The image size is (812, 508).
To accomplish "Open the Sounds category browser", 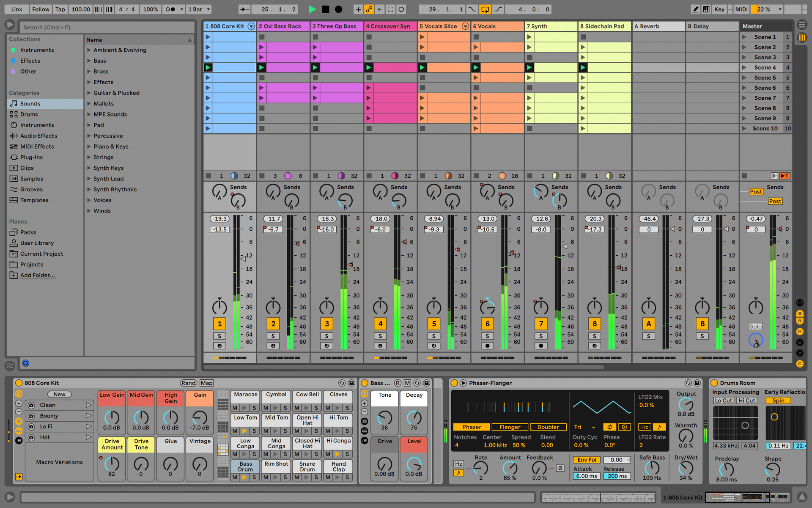I will pyautogui.click(x=30, y=103).
